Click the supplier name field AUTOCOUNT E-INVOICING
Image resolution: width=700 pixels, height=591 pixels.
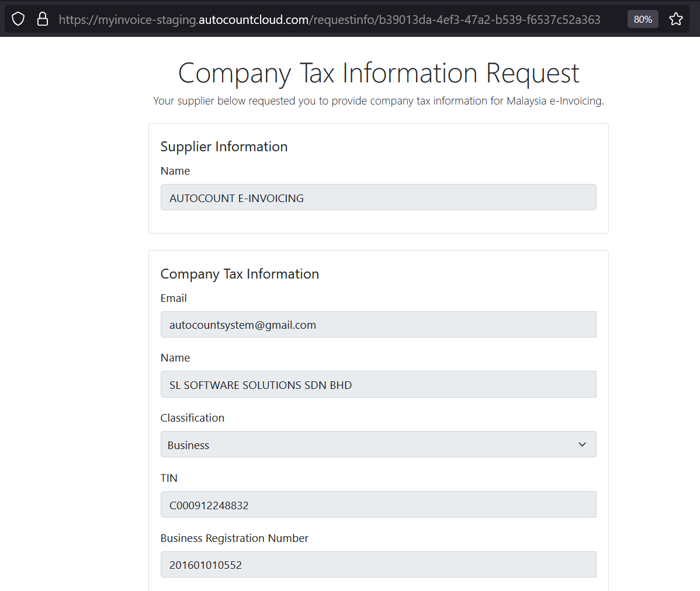click(378, 197)
